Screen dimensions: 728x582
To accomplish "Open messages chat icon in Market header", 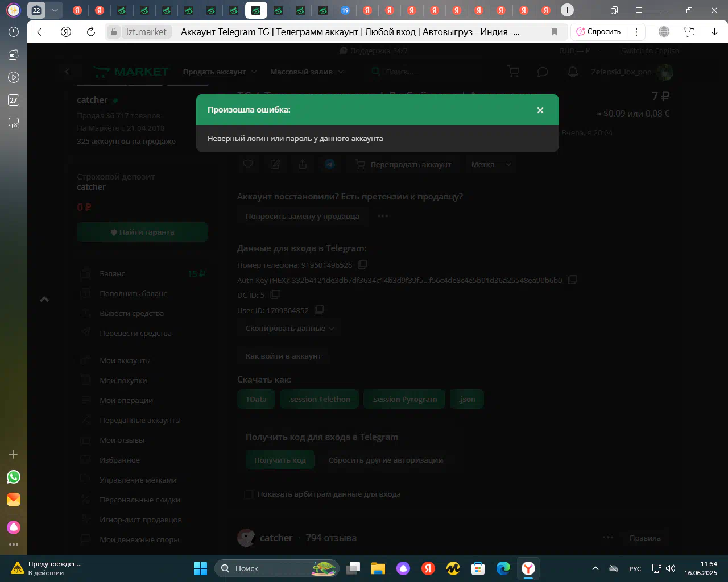I will pos(543,72).
